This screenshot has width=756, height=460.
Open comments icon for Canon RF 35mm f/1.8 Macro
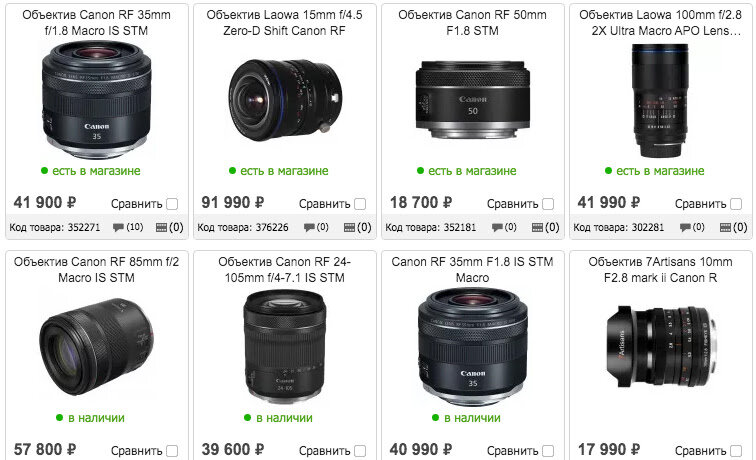118,228
